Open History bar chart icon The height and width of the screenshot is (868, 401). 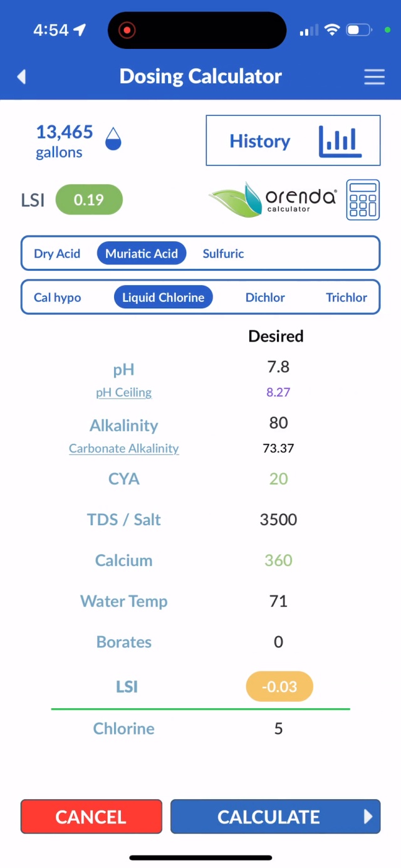tap(340, 141)
